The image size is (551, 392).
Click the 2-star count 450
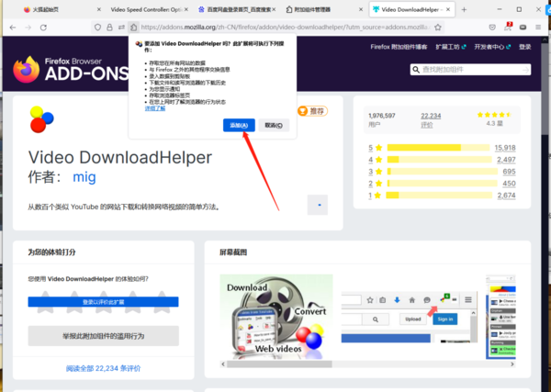pyautogui.click(x=509, y=184)
